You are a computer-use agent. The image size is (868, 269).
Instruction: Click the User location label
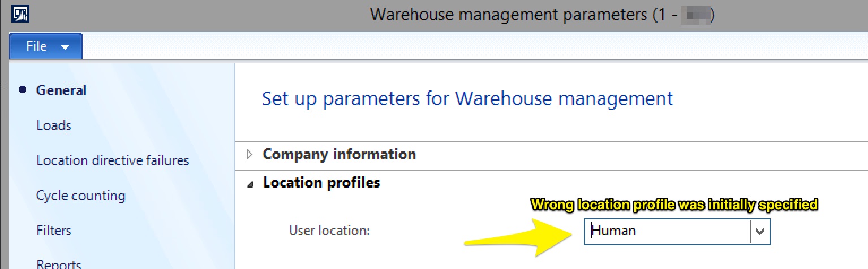329,230
